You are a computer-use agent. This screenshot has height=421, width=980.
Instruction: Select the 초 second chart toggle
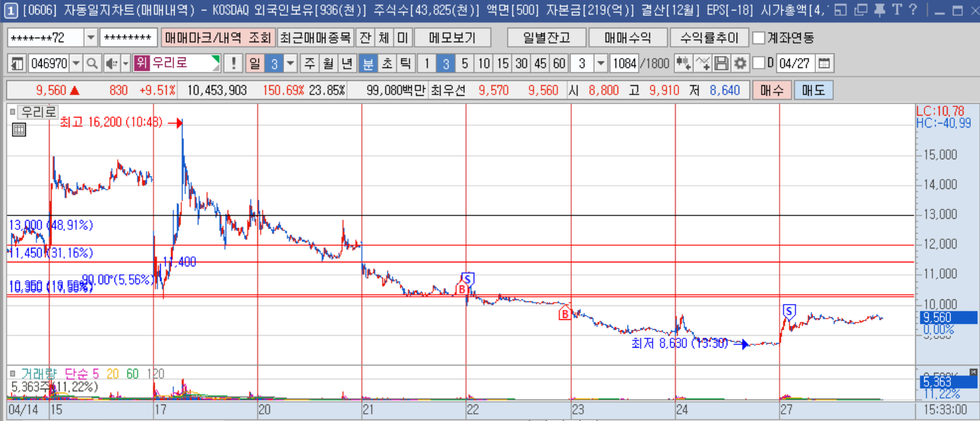click(387, 63)
